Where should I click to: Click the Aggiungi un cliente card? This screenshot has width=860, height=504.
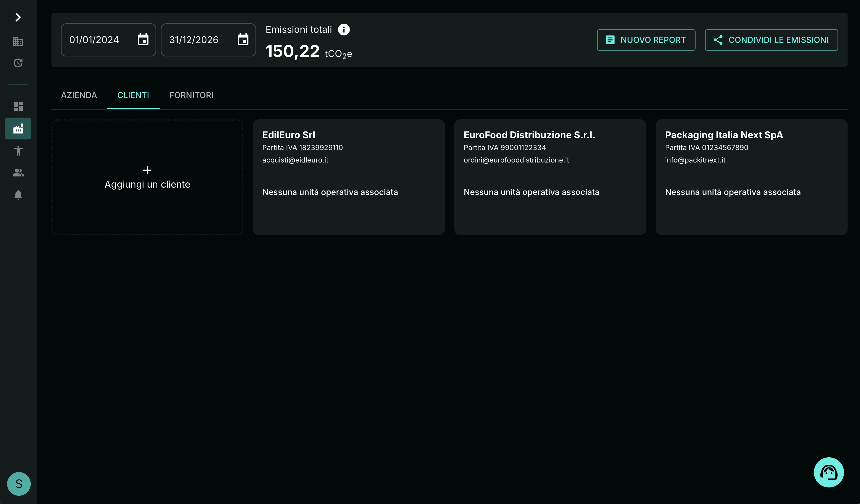tap(147, 177)
